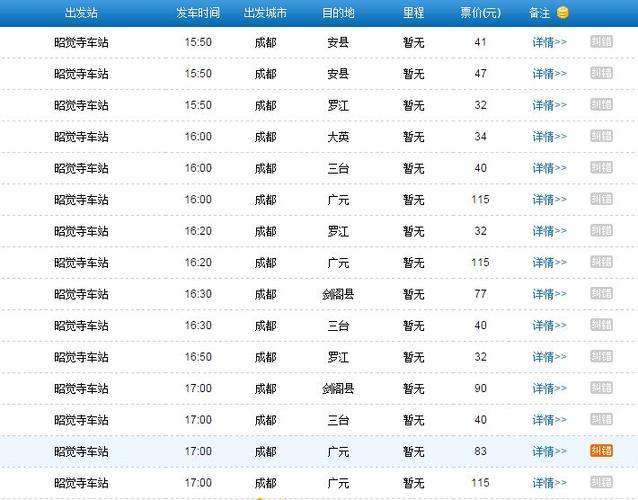Click the departure time 16:50
The width and height of the screenshot is (638, 500).
198,357
